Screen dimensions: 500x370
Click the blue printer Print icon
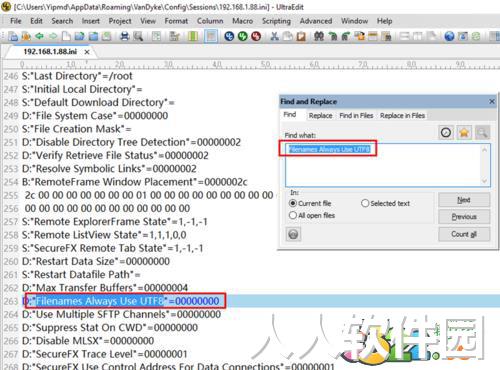click(x=125, y=36)
